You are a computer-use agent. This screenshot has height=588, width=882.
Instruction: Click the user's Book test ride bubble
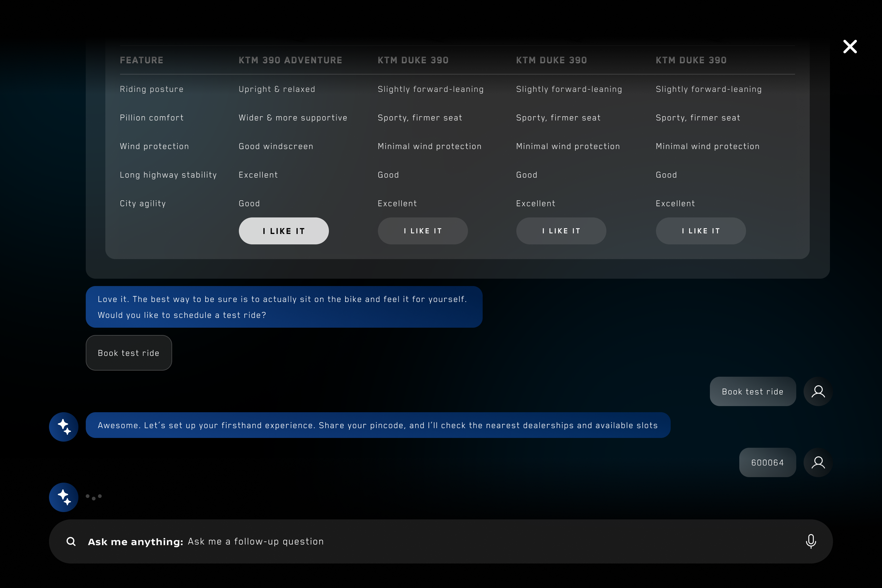click(x=752, y=391)
